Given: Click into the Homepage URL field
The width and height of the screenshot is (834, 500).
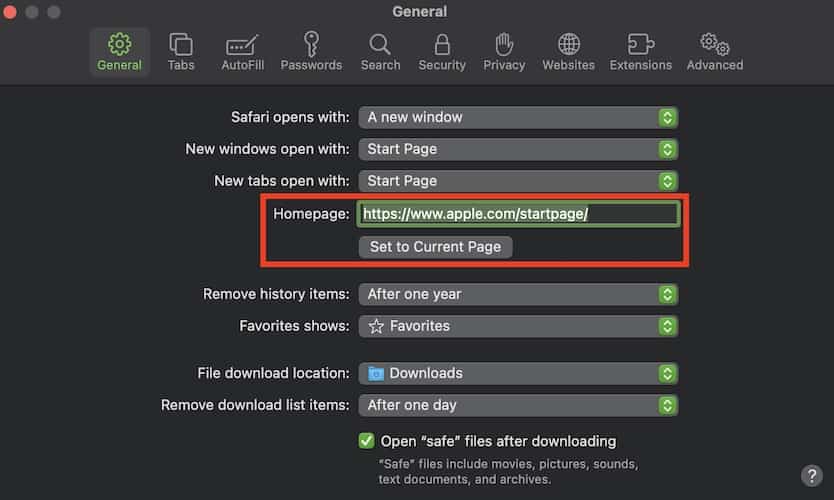Looking at the screenshot, I should pyautogui.click(x=518, y=214).
